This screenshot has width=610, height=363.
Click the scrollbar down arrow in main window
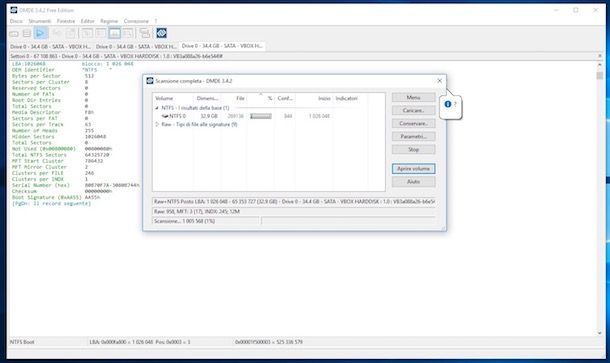click(599, 333)
